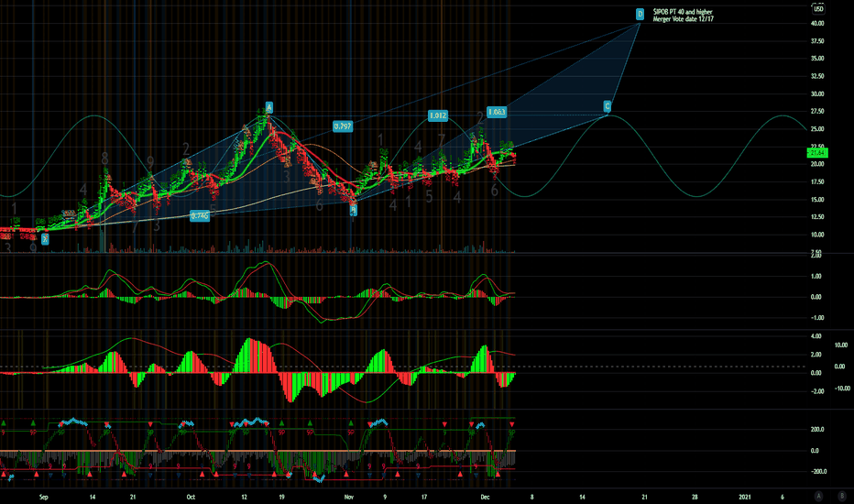The height and width of the screenshot is (504, 854).
Task: Click the 35.00 price axis value
Action: (817, 59)
